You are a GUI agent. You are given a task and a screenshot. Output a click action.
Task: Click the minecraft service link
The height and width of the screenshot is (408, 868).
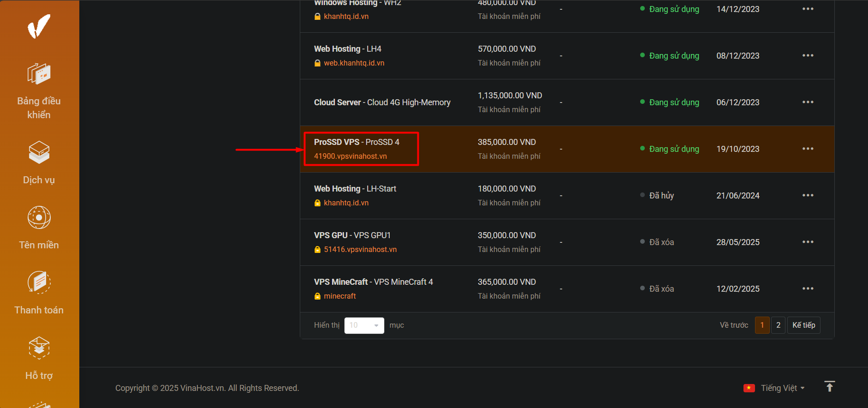(x=339, y=296)
